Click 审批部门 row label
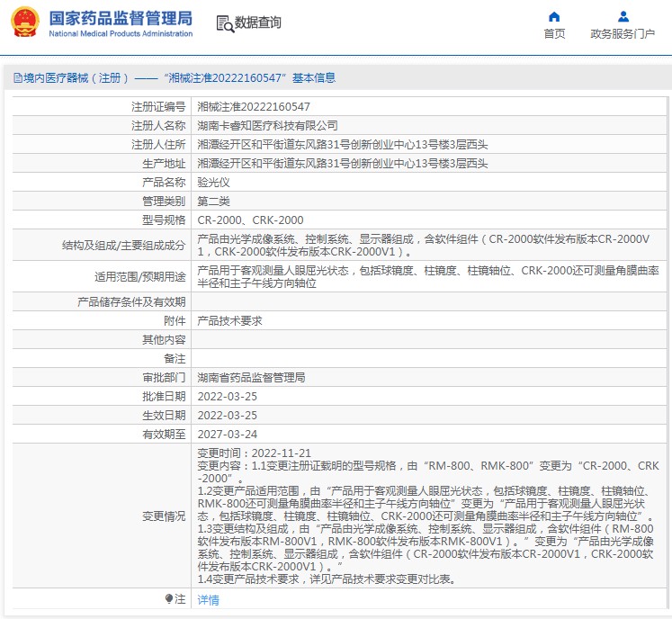Image resolution: width=672 pixels, height=619 pixels. tap(164, 377)
